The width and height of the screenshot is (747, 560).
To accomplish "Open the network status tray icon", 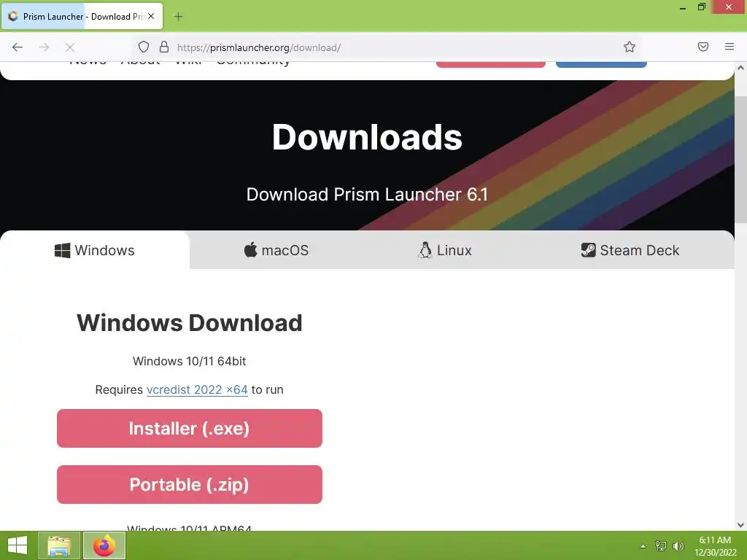I will click(x=661, y=545).
